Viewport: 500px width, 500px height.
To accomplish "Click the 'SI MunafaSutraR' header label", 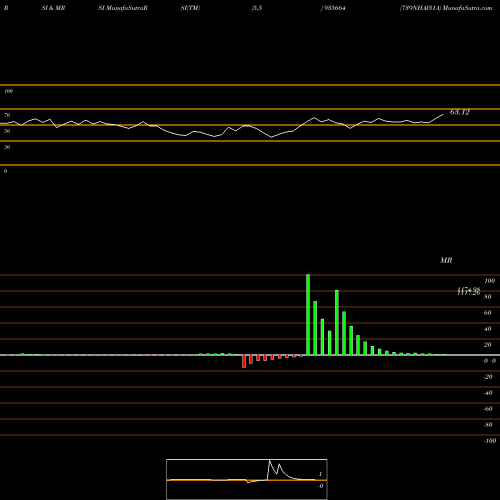I will [123, 8].
